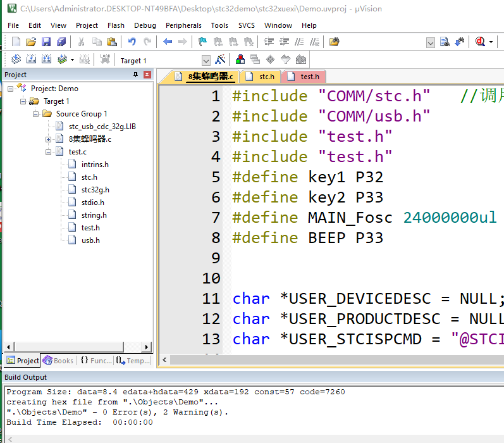The width and height of the screenshot is (504, 443).
Task: Switch to the stc.h editor tab
Action: click(x=261, y=77)
